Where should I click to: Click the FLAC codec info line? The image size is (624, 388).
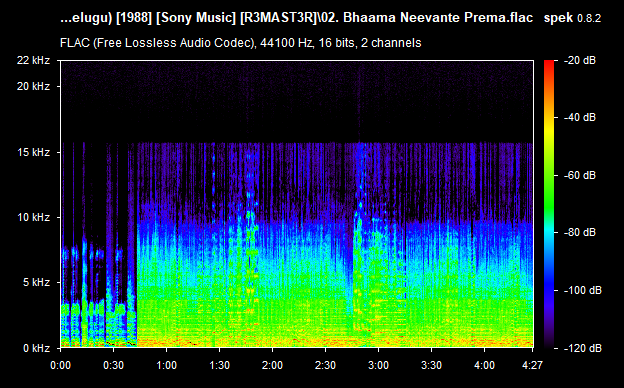coord(240,43)
